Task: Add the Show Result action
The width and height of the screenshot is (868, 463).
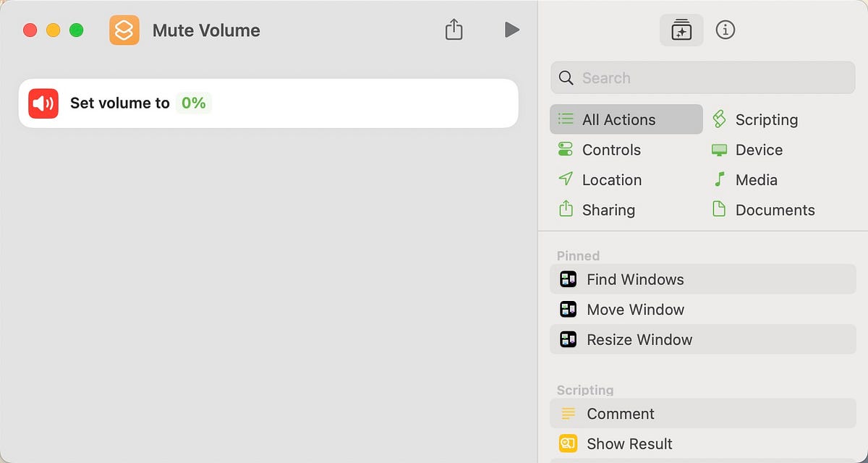Action: coord(629,443)
